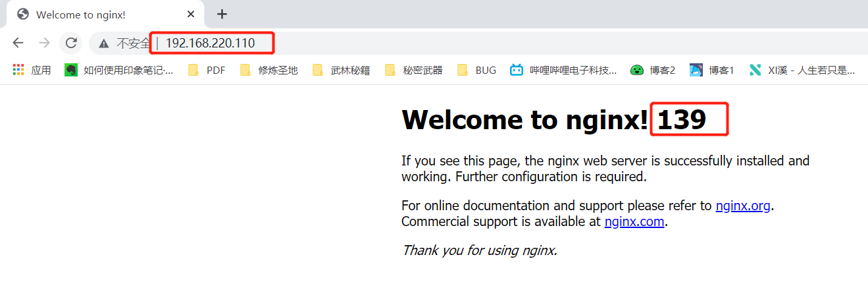
Task: Click the 'If you see this page' paragraph
Action: click(x=605, y=169)
